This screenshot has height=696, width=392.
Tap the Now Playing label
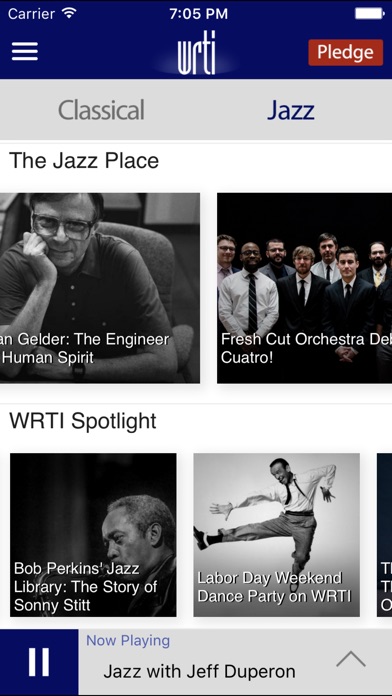click(128, 641)
